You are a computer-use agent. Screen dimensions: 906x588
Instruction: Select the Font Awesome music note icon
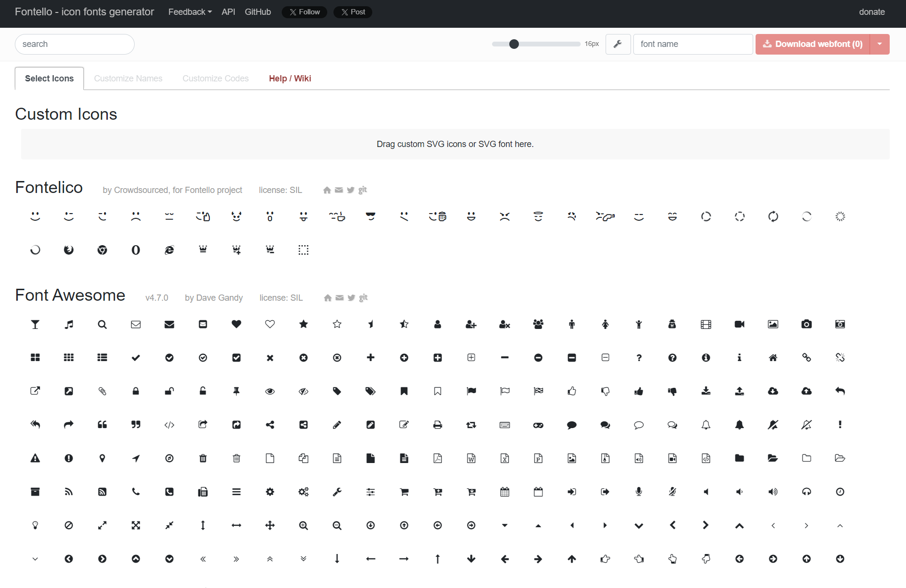tap(69, 324)
